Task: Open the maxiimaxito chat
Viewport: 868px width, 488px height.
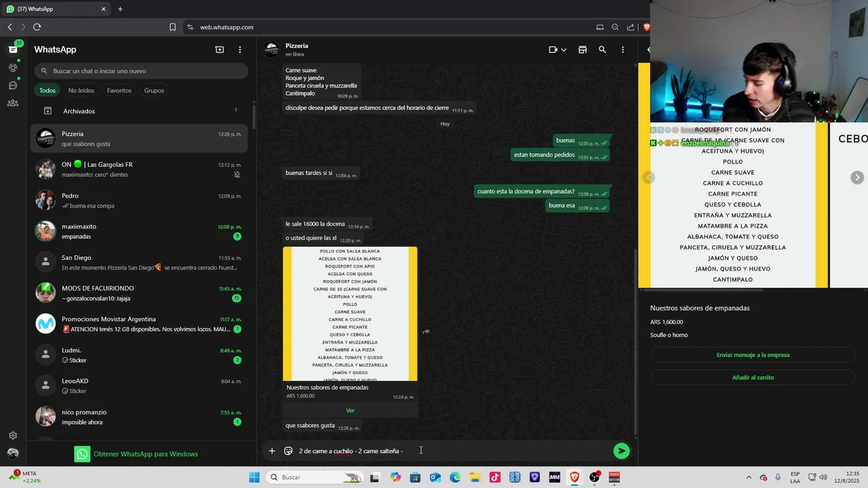Action: 139,231
